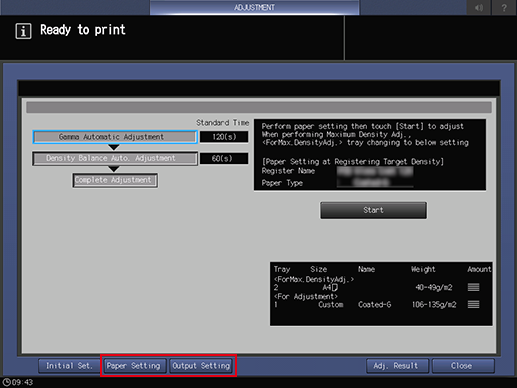This screenshot has height=388, width=517.
Task: Open the Paper Setting screen
Action: (x=134, y=366)
